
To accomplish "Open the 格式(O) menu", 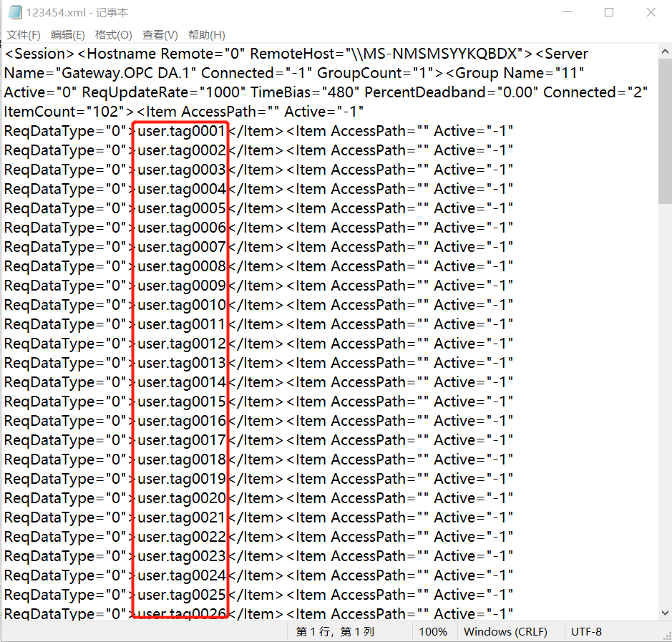I will 114,35.
